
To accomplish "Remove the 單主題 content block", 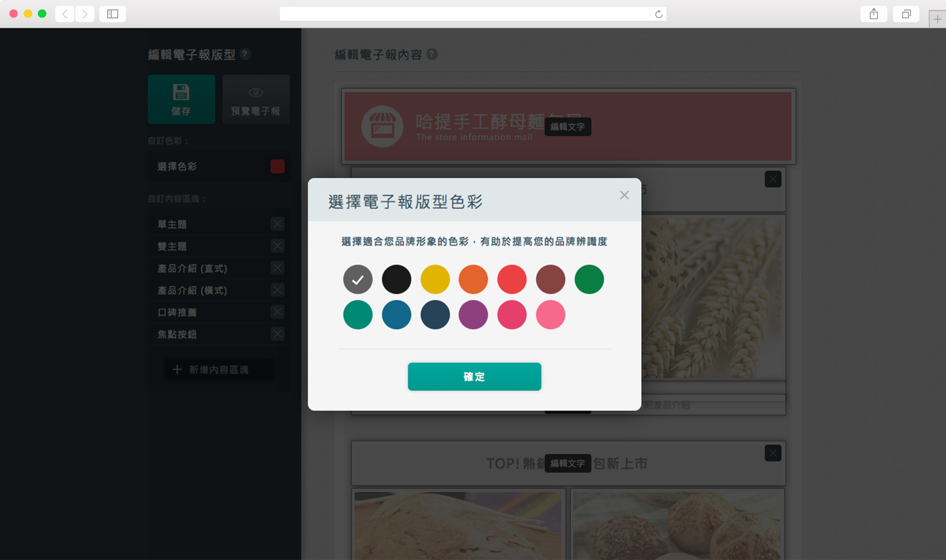I will (x=278, y=224).
